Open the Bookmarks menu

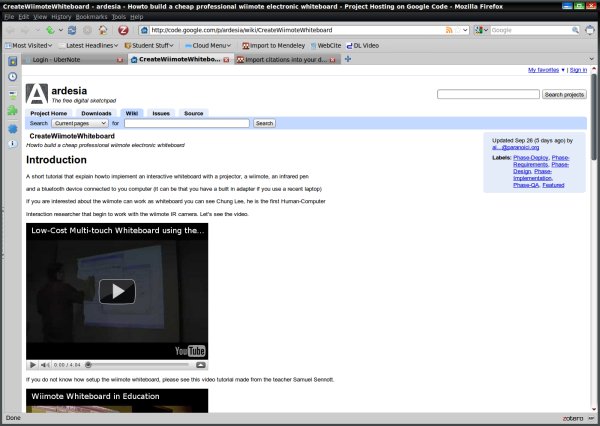click(91, 17)
